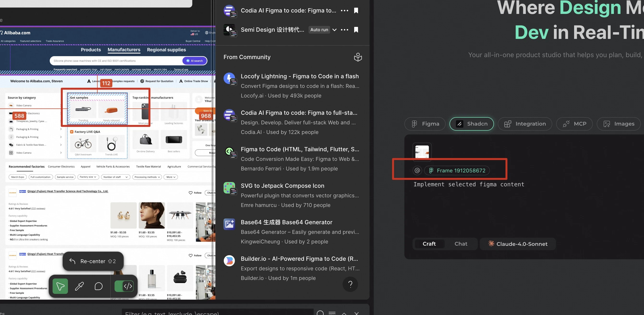The height and width of the screenshot is (315, 644).
Task: Open the Community cube icon beside From Community
Action: pos(358,57)
